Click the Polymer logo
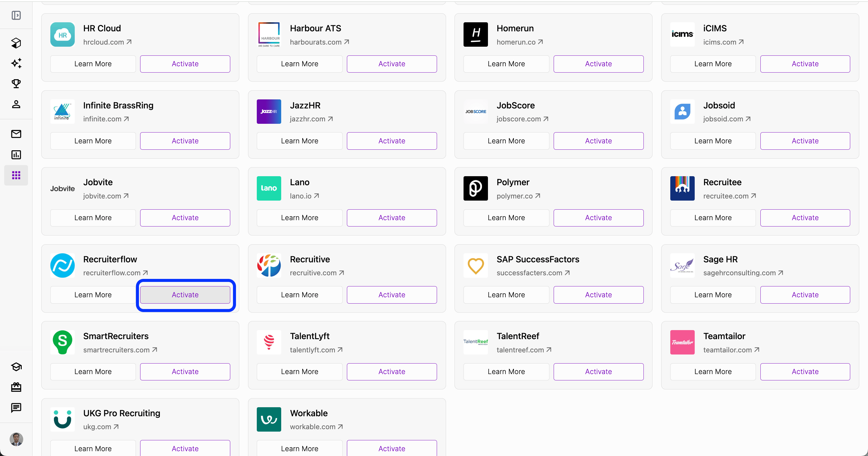The height and width of the screenshot is (456, 868). [476, 188]
